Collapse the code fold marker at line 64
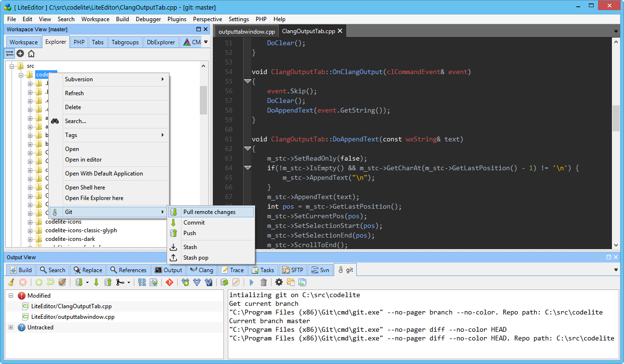This screenshot has width=624, height=364. coord(247,168)
